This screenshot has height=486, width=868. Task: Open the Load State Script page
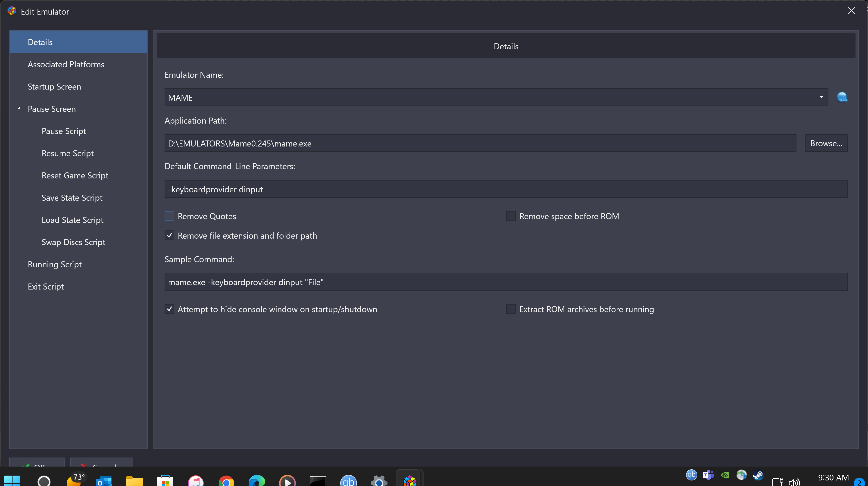click(72, 220)
